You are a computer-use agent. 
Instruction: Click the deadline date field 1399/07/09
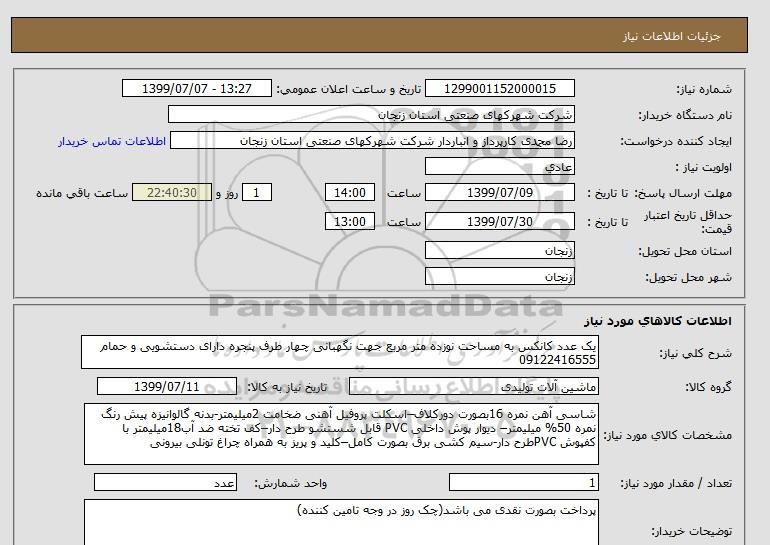pyautogui.click(x=499, y=192)
